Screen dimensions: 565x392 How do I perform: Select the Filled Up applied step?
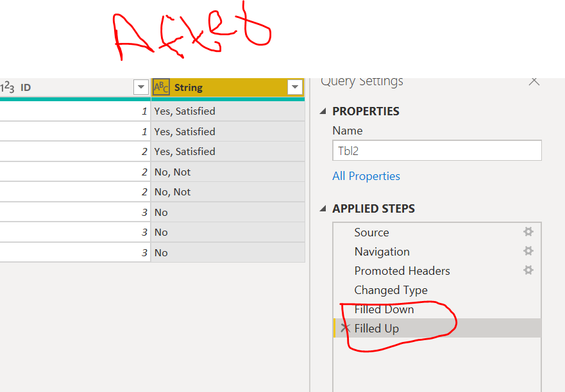pos(437,328)
